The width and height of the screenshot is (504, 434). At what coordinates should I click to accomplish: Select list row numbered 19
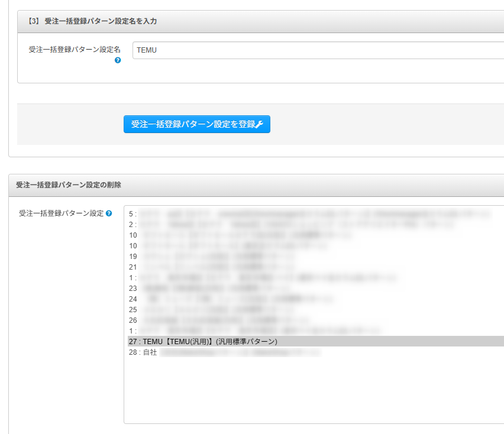click(x=316, y=257)
